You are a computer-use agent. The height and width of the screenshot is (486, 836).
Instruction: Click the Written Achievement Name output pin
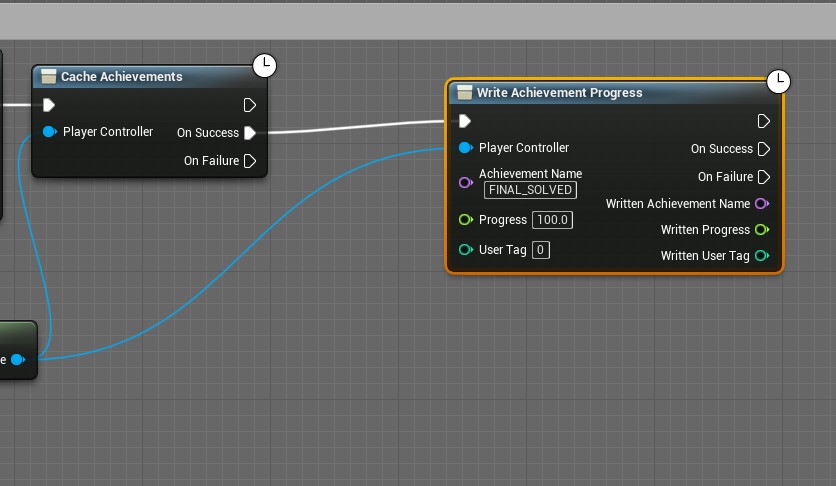pyautogui.click(x=762, y=204)
